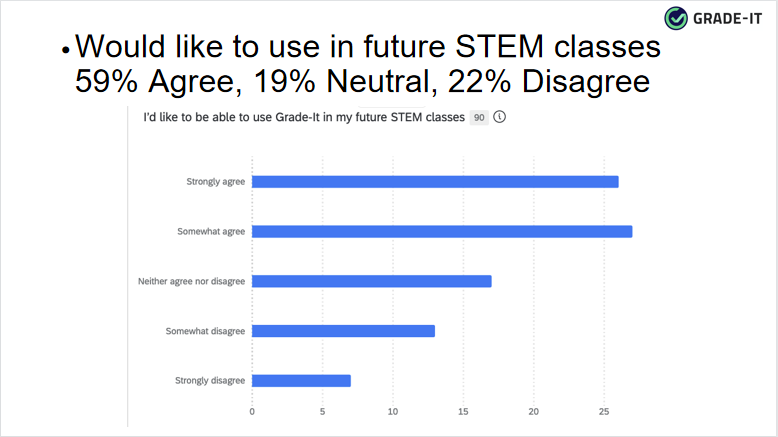This screenshot has width=778, height=437.
Task: Click the 0 tick on the x-axis
Action: tap(252, 411)
